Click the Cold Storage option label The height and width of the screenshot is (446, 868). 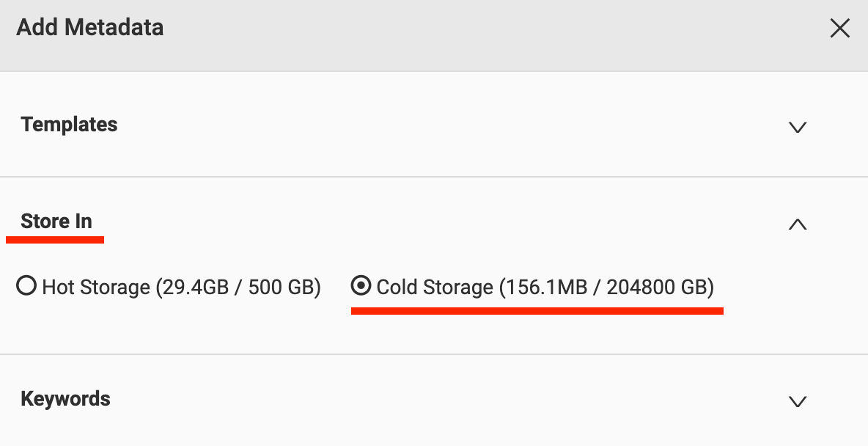[435, 287]
